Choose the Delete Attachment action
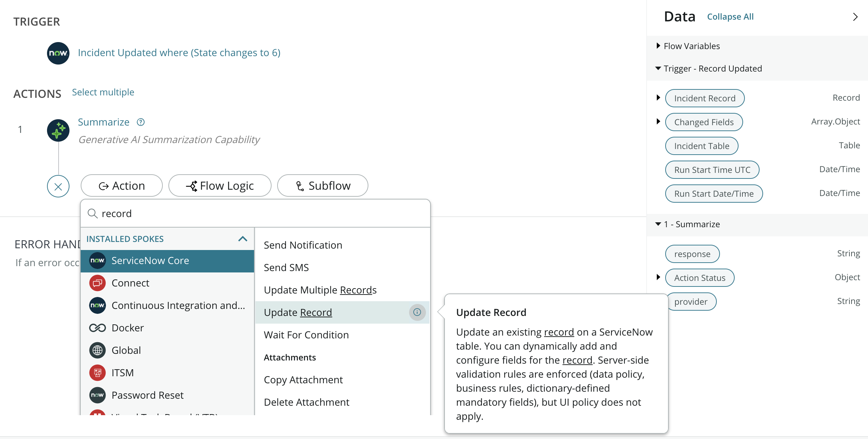The width and height of the screenshot is (868, 439). point(342,402)
